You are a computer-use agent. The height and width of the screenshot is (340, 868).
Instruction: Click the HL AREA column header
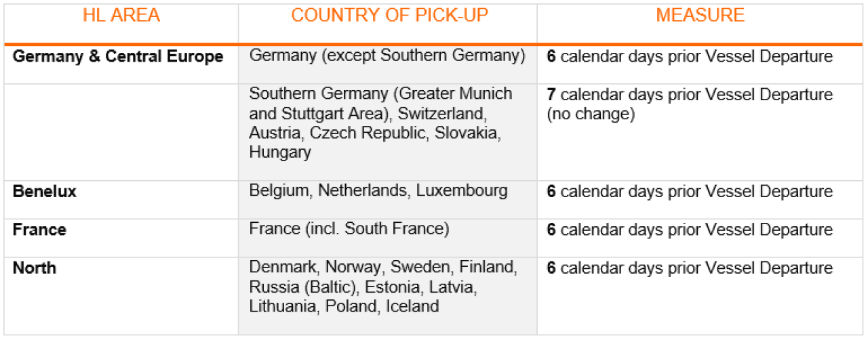121,16
